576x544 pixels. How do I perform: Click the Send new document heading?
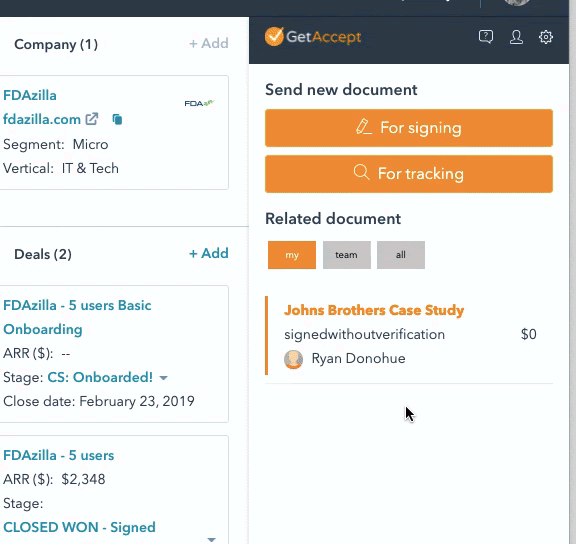[x=341, y=90]
